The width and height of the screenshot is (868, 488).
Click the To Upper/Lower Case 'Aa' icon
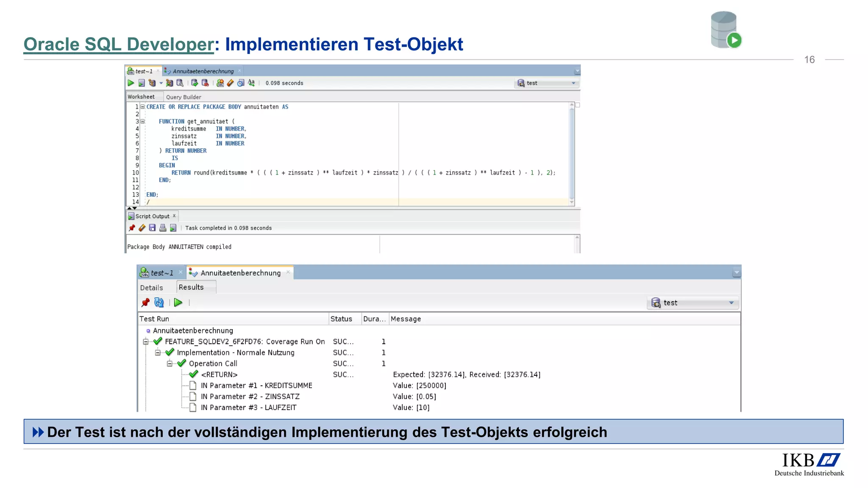(251, 83)
